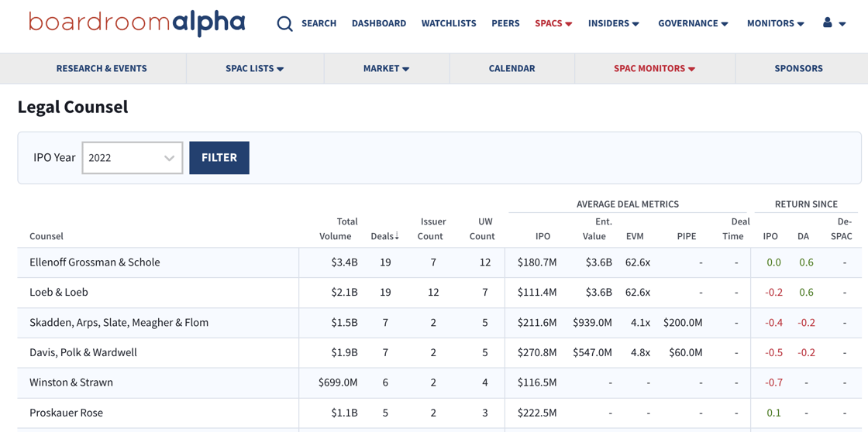Screen dimensions: 868x432
Task: Open the Insiders dropdown menu
Action: [613, 23]
